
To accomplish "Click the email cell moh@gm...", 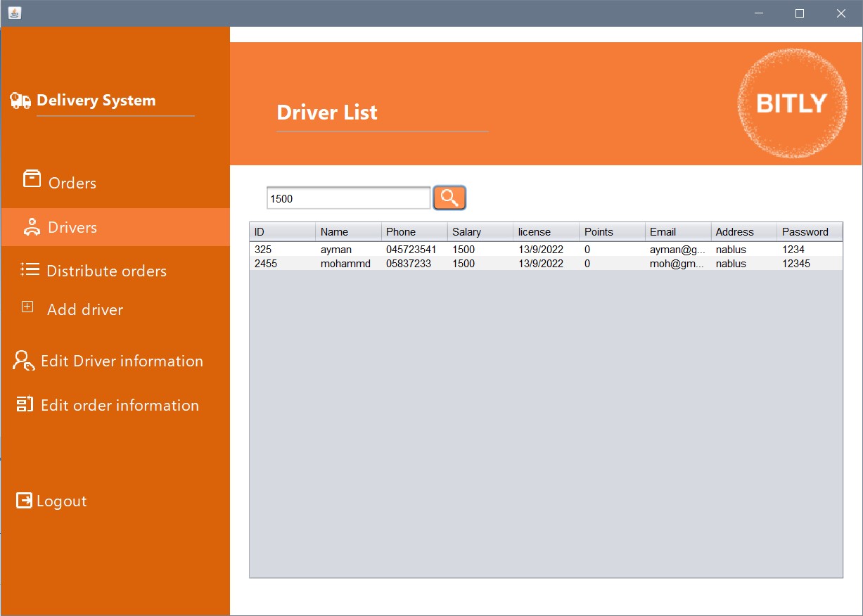I will coord(679,264).
